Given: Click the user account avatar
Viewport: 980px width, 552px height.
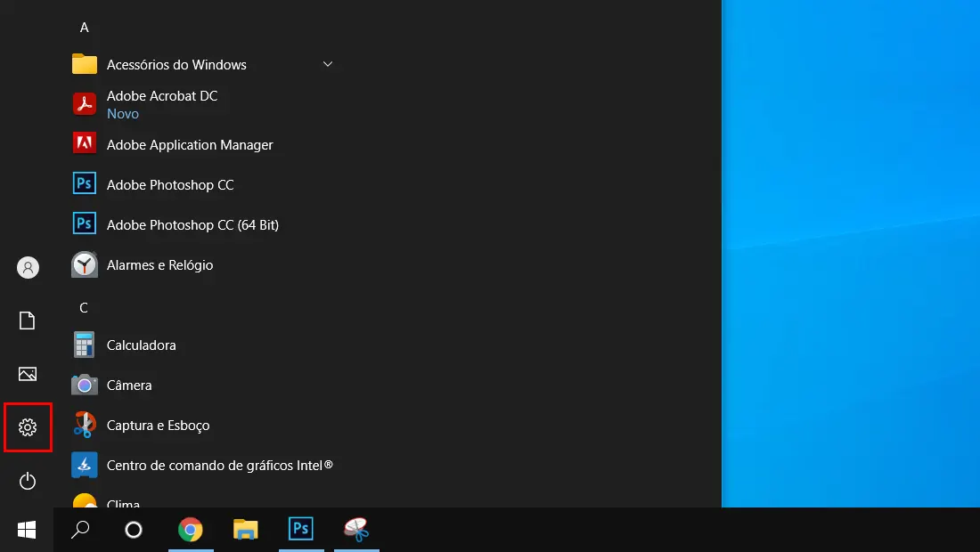Looking at the screenshot, I should (28, 267).
